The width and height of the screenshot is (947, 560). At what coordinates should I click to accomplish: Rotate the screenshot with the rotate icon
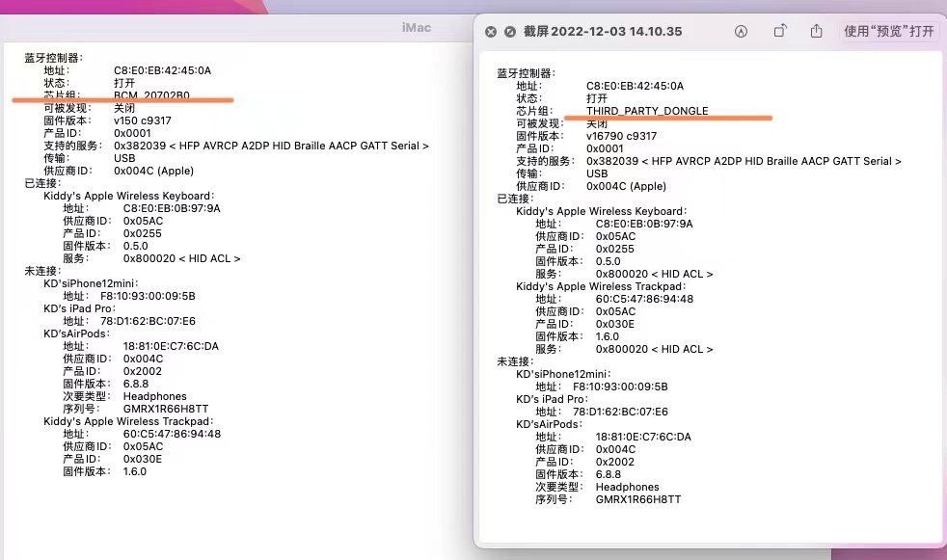780,31
